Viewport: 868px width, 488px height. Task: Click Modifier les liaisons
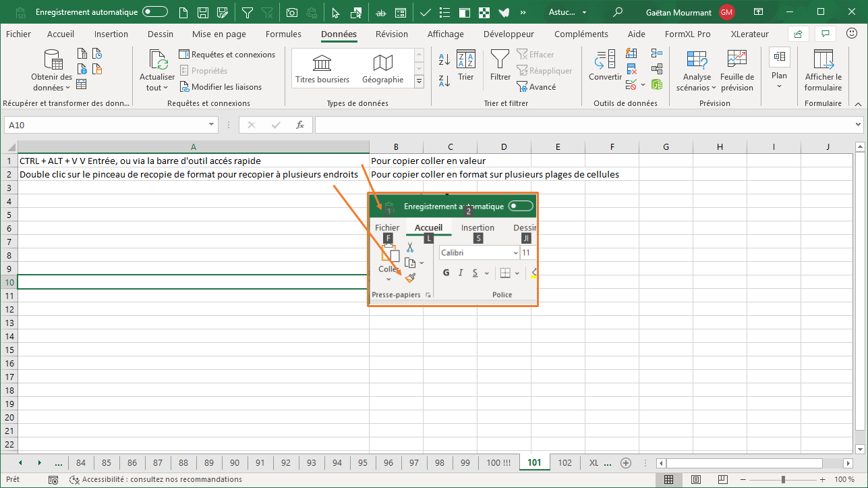tap(221, 87)
